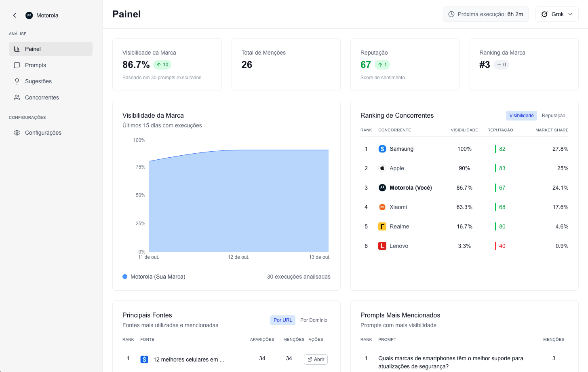Click the blue Motorola legend dot
588x372 pixels.
point(125,277)
